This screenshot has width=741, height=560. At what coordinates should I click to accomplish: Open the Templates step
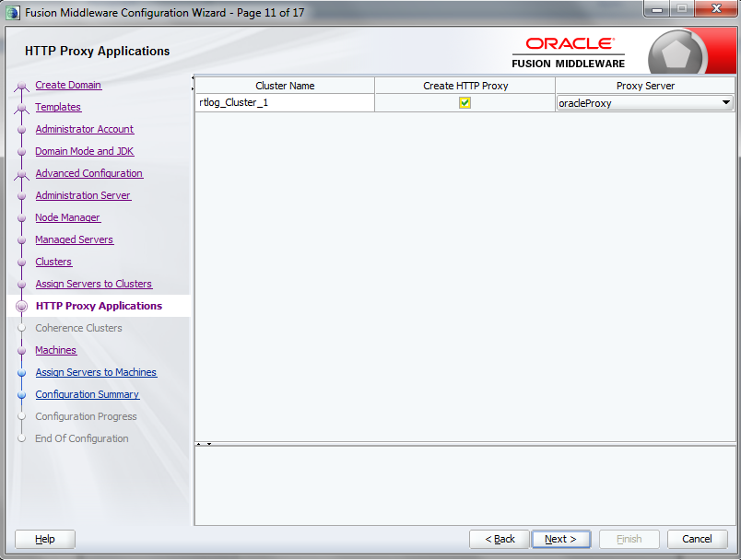click(x=57, y=107)
